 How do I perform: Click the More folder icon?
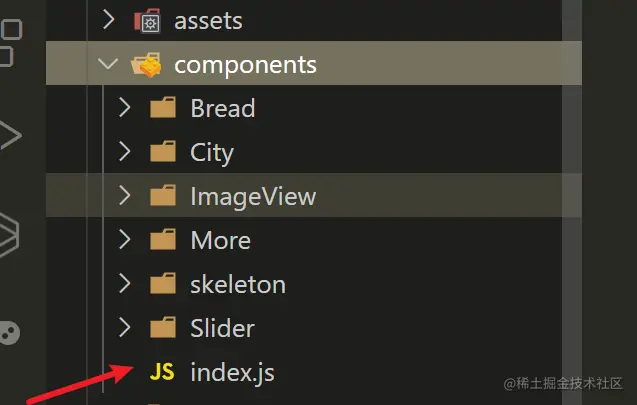(162, 240)
